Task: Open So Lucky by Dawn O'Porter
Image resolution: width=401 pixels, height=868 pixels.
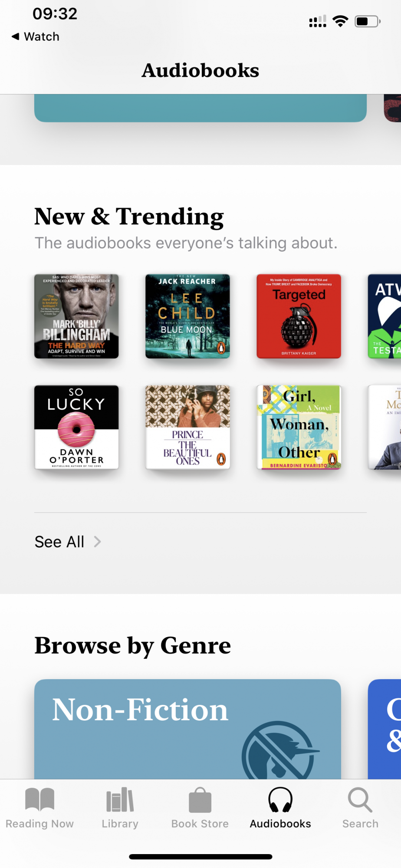Action: (76, 427)
